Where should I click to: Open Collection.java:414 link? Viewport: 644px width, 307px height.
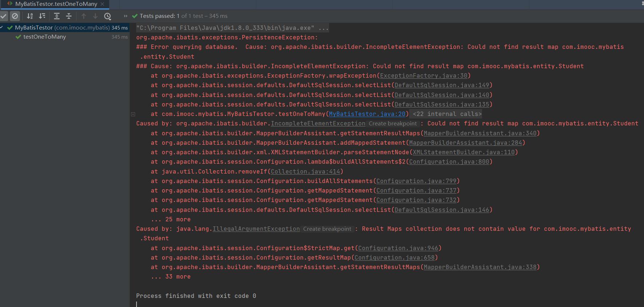(305, 172)
